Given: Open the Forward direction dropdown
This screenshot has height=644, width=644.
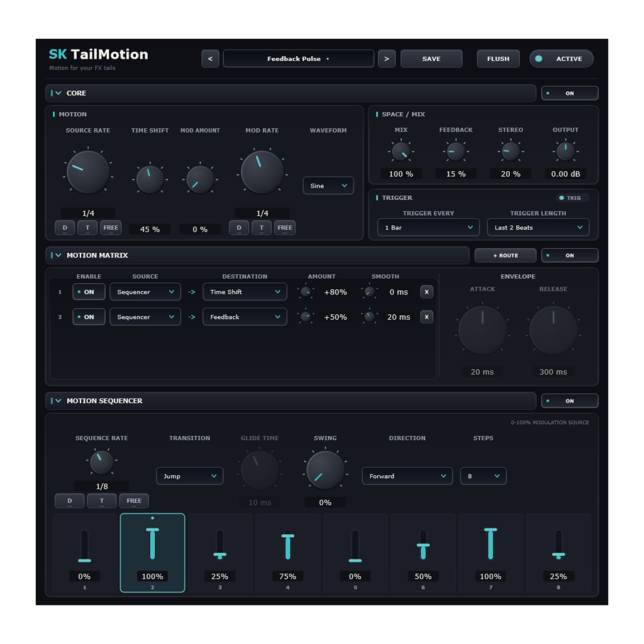Looking at the screenshot, I should click(407, 476).
